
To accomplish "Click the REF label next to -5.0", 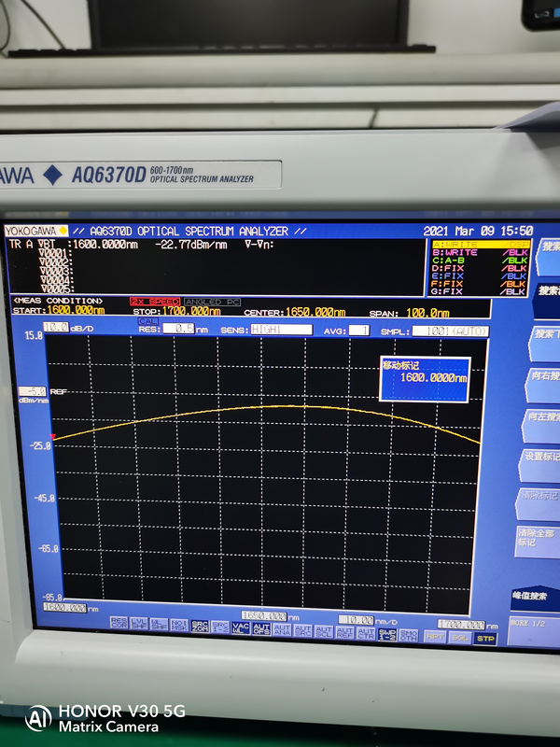I will point(58,391).
